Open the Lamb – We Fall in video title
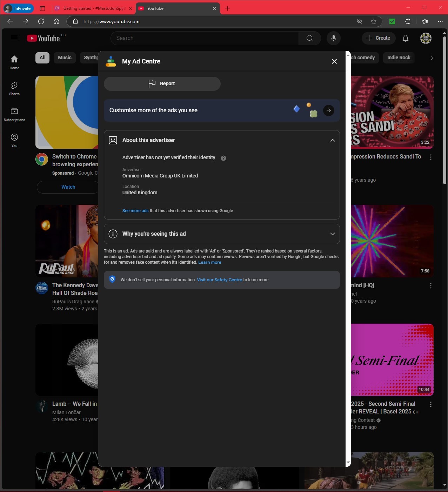This screenshot has height=492, width=448. click(x=75, y=404)
